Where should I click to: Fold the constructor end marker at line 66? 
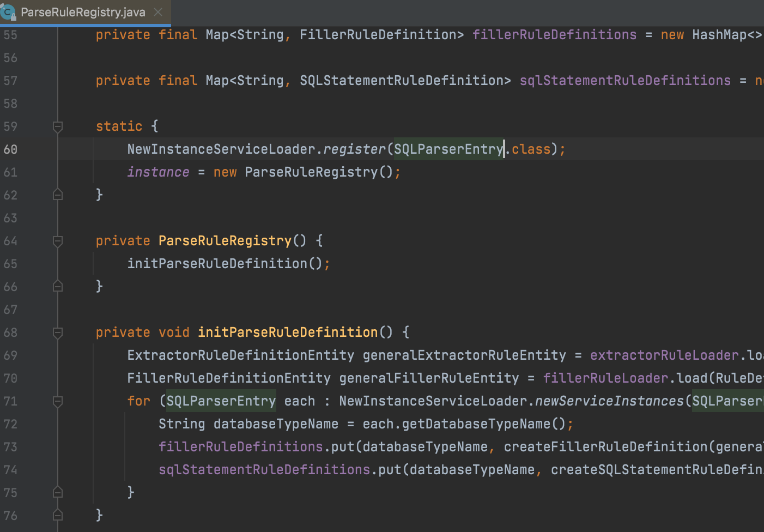pos(58,287)
